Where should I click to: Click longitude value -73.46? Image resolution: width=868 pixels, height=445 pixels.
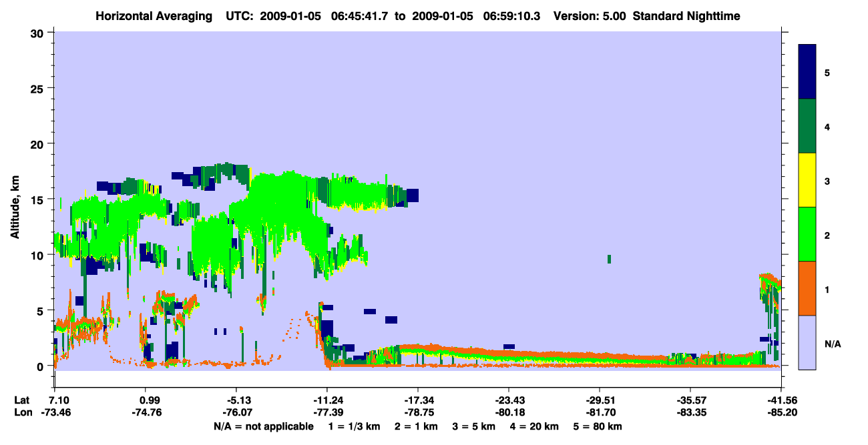point(57,412)
